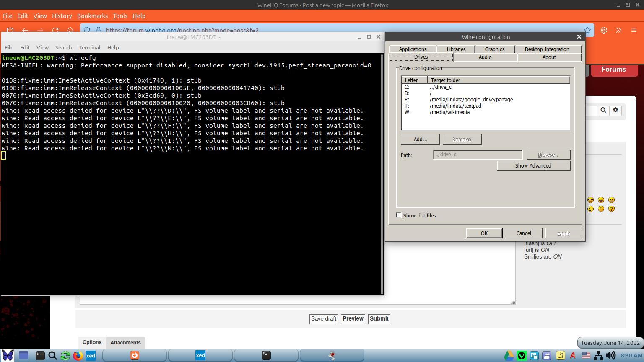Open the network connections tray icon
The width and height of the screenshot is (644, 362).
(598, 356)
